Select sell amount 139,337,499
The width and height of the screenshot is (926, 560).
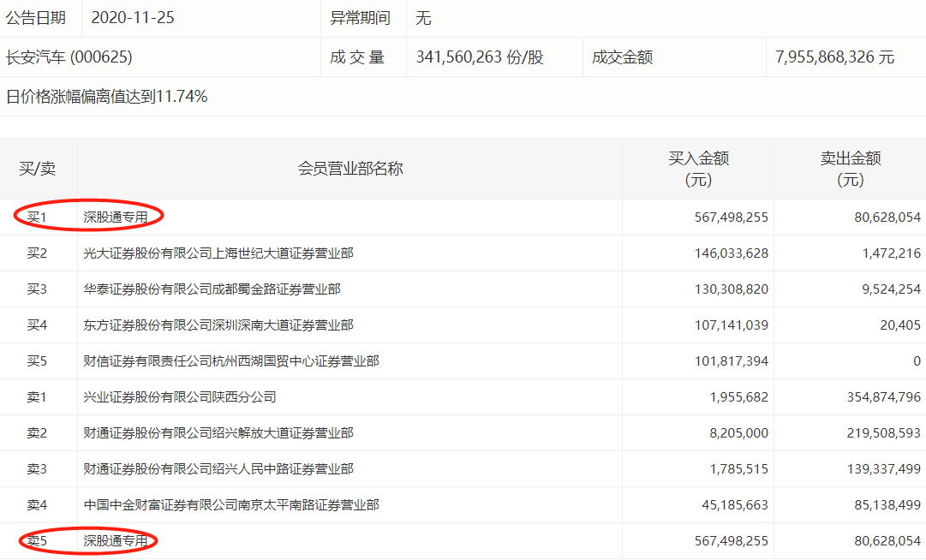[883, 469]
